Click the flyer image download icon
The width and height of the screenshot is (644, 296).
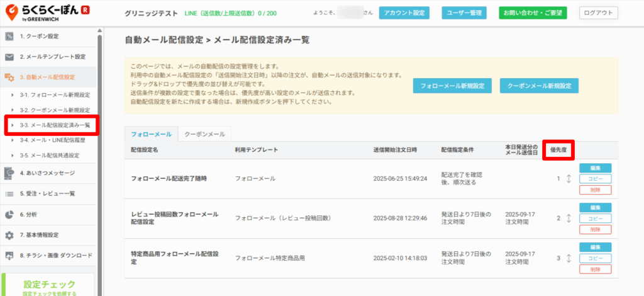(9, 256)
